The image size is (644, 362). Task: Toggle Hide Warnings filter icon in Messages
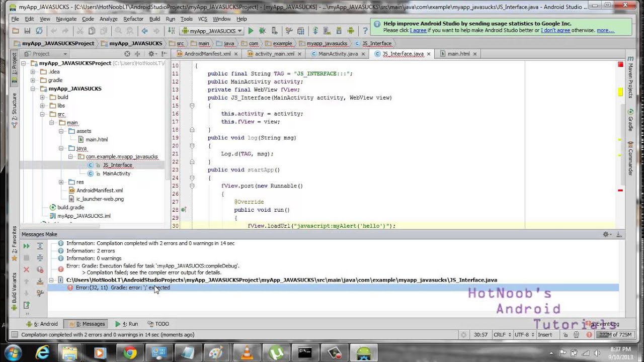[40, 270]
